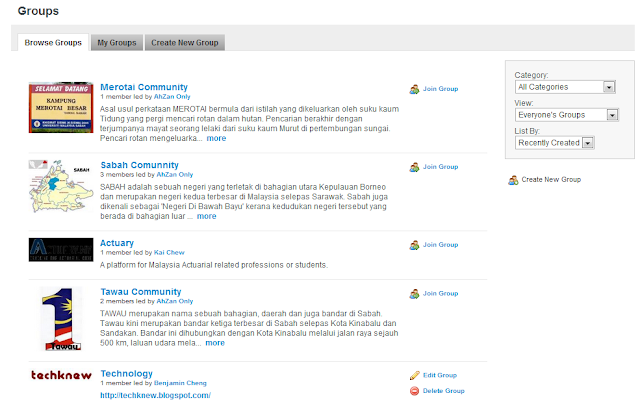Expand Sabah description with more link
Viewport: 640px width, 404px height.
207,216
